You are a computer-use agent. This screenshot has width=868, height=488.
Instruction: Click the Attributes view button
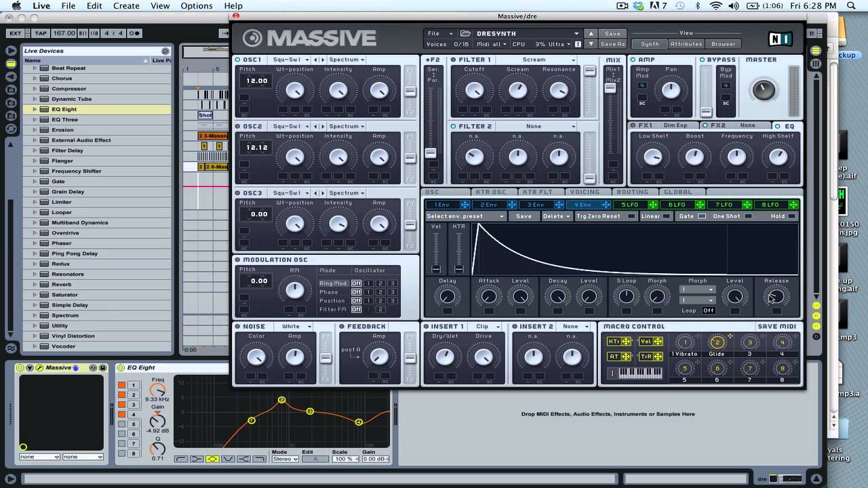coord(686,44)
